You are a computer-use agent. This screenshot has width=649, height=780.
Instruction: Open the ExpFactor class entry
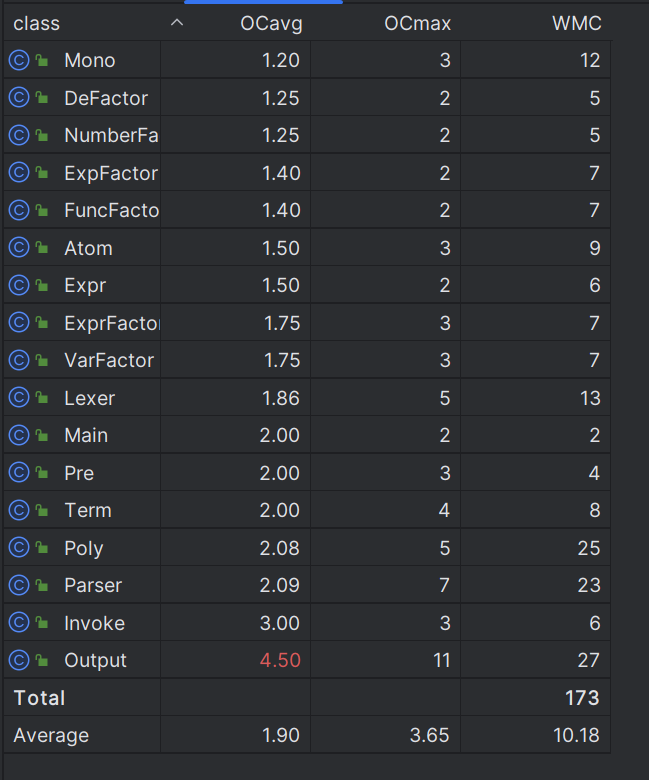pos(111,173)
